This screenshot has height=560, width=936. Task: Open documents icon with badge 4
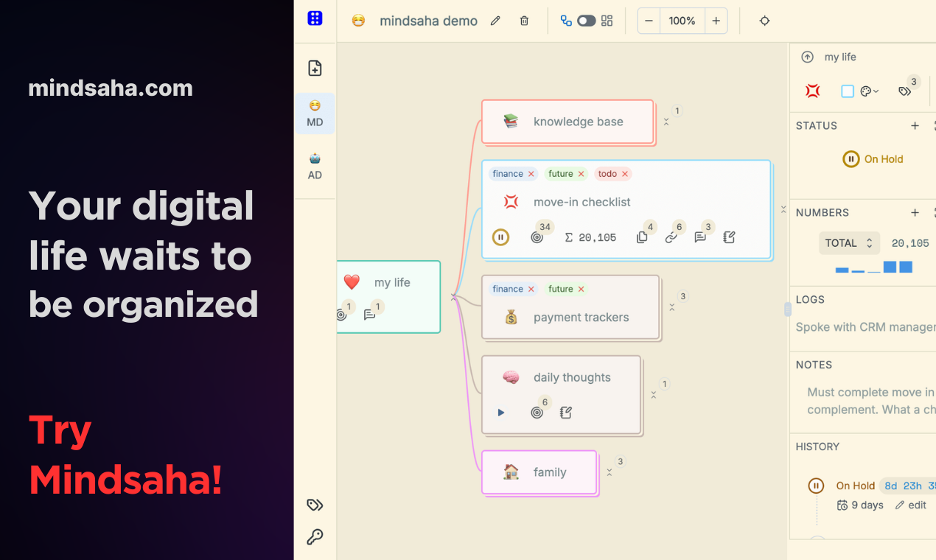pos(642,237)
